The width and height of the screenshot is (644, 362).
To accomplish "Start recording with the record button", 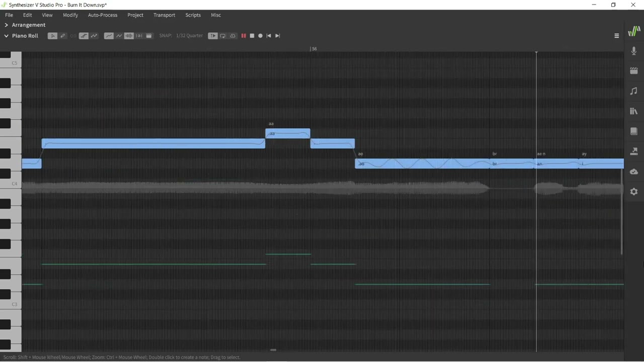I will click(x=260, y=36).
